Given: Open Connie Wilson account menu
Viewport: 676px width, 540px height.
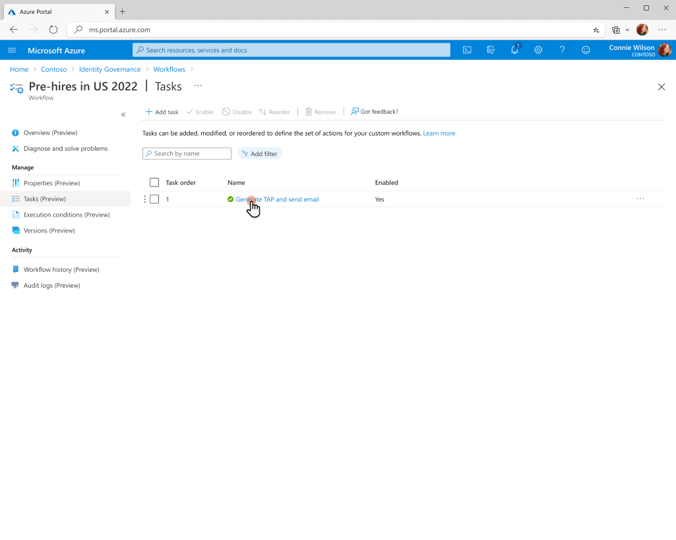Looking at the screenshot, I should pyautogui.click(x=640, y=50).
